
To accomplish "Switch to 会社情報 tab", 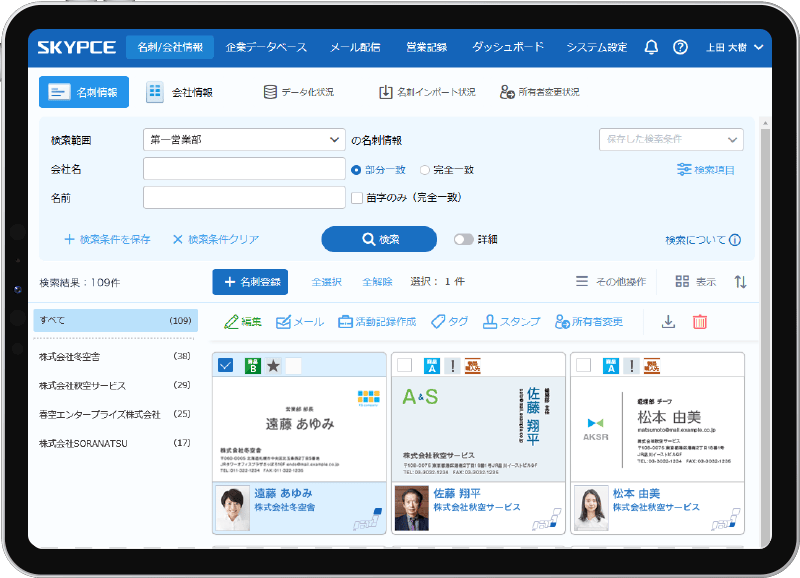I will [x=180, y=92].
